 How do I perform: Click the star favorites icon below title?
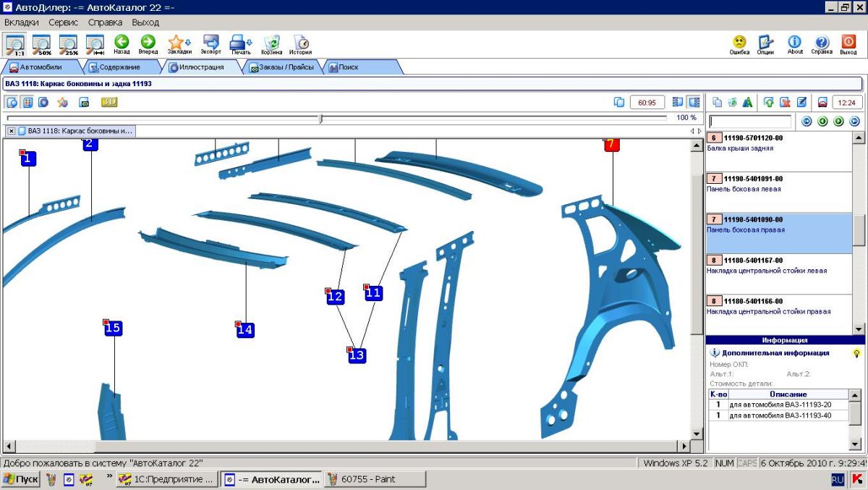63,102
